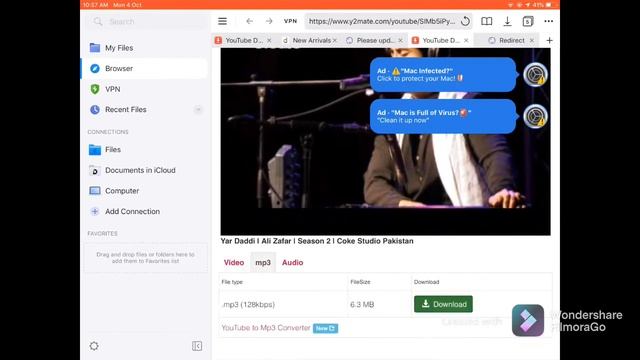This screenshot has width=640, height=360.
Task: Close the Redirect tab
Action: coord(532,40)
